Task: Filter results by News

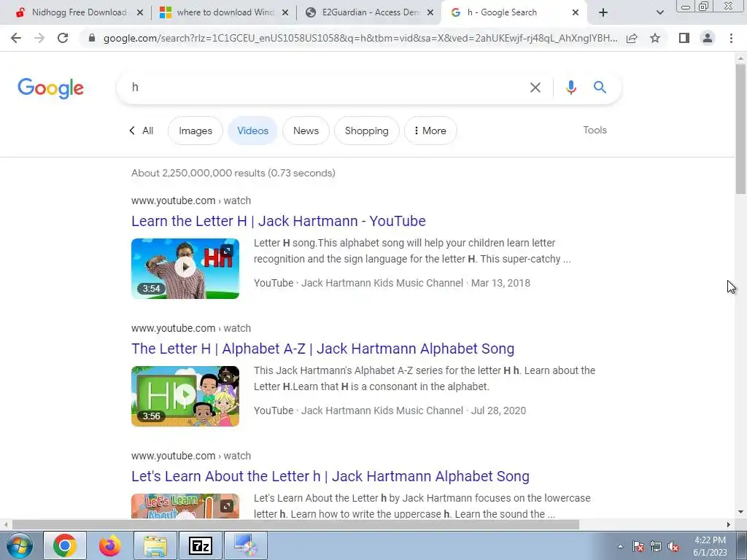Action: coord(306,131)
